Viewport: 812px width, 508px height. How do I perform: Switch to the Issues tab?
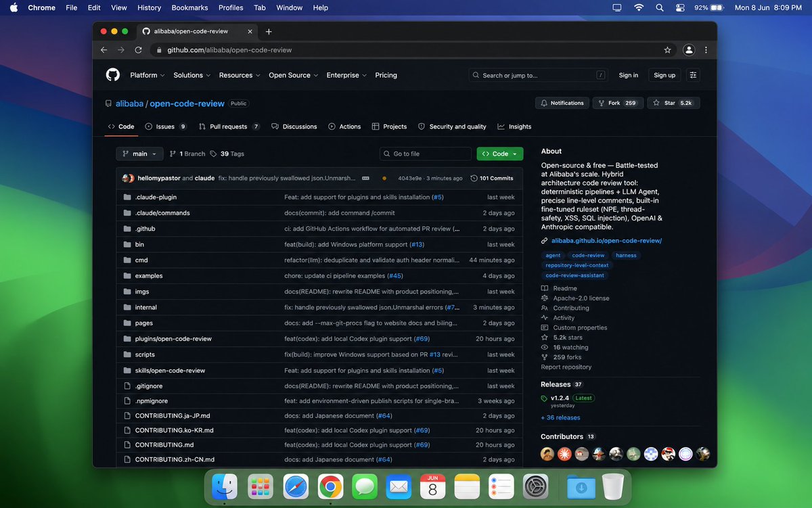[166, 126]
